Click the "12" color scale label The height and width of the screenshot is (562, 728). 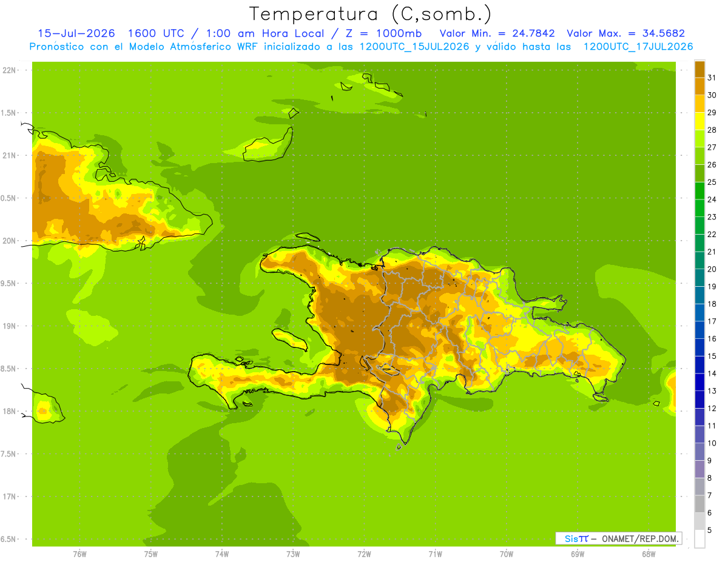(712, 409)
